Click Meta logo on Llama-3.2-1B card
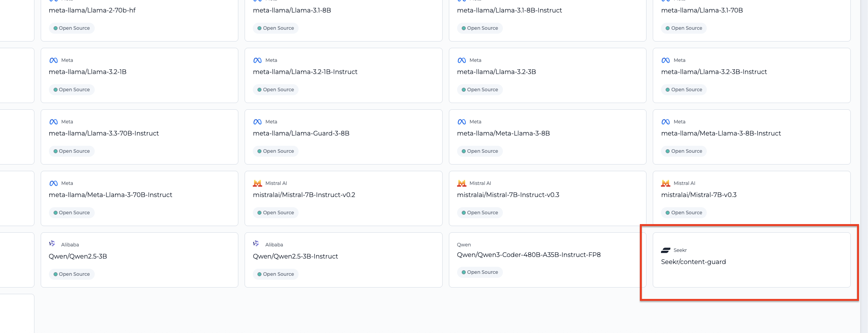Image resolution: width=868 pixels, height=333 pixels. [54, 60]
